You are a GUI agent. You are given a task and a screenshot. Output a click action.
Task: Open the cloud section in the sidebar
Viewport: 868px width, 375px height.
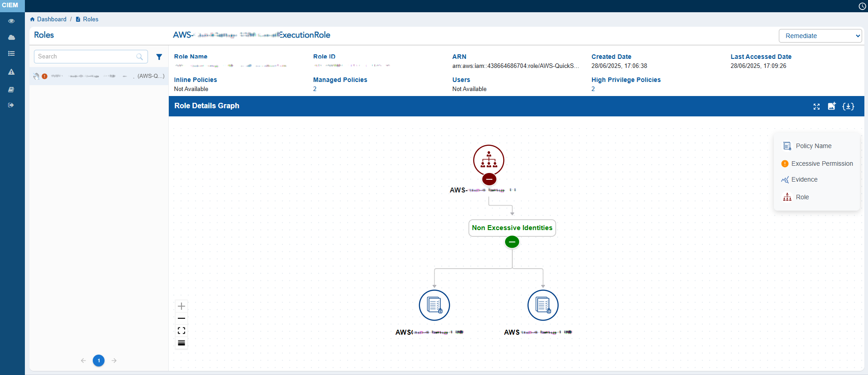coord(11,38)
